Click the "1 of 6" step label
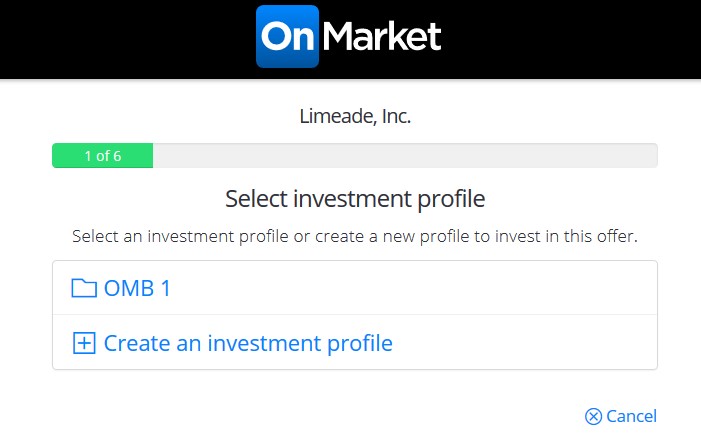 pos(103,156)
